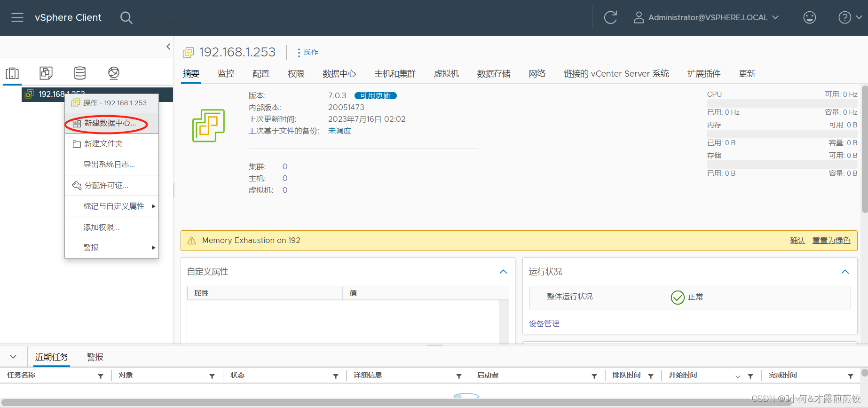Open the help question mark menu
Image resolution: width=868 pixels, height=408 pixels.
pyautogui.click(x=850, y=17)
